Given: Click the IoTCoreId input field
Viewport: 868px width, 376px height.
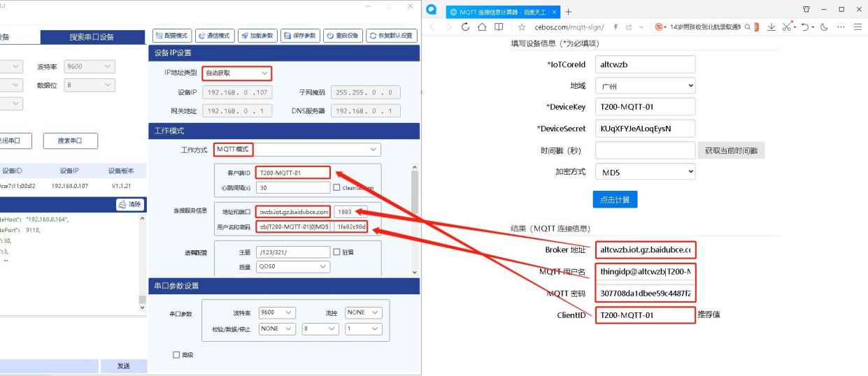Looking at the screenshot, I should 646,64.
